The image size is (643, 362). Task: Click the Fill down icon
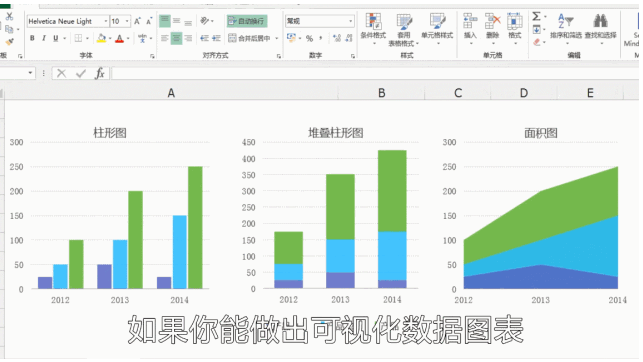click(536, 29)
